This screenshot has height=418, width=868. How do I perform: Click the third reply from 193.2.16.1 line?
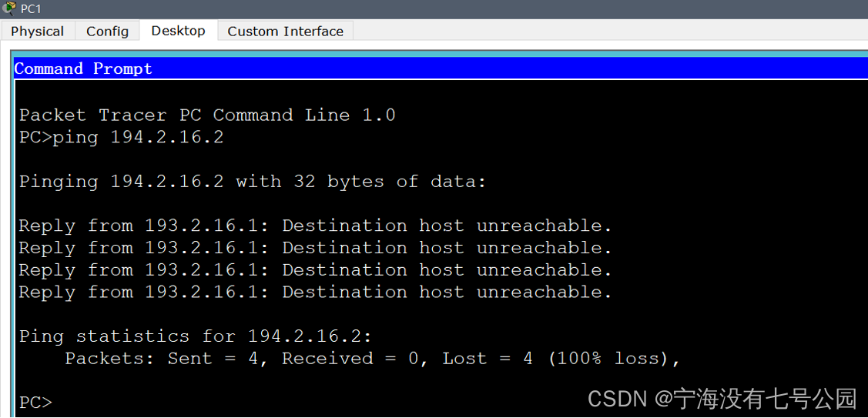point(315,271)
